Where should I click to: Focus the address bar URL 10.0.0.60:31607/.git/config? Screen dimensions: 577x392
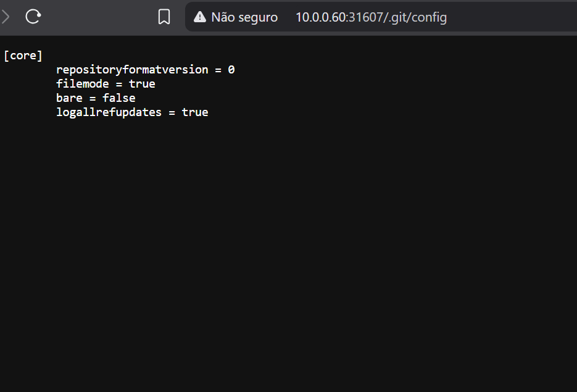[371, 17]
